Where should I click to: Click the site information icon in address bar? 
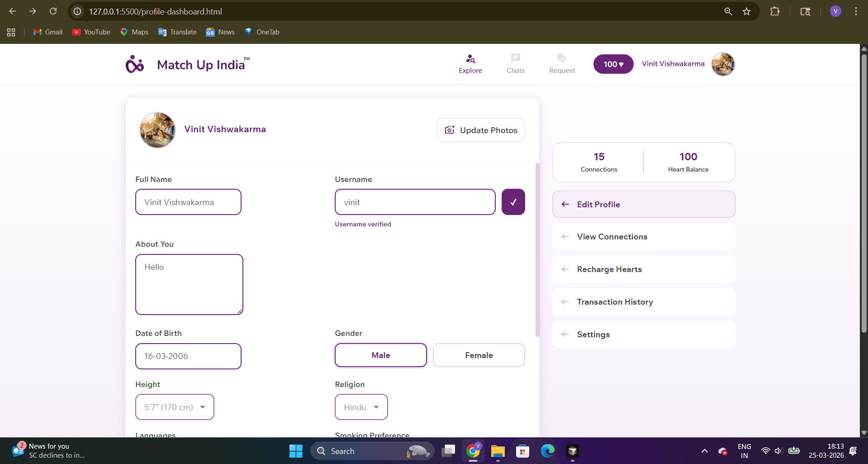point(78,11)
